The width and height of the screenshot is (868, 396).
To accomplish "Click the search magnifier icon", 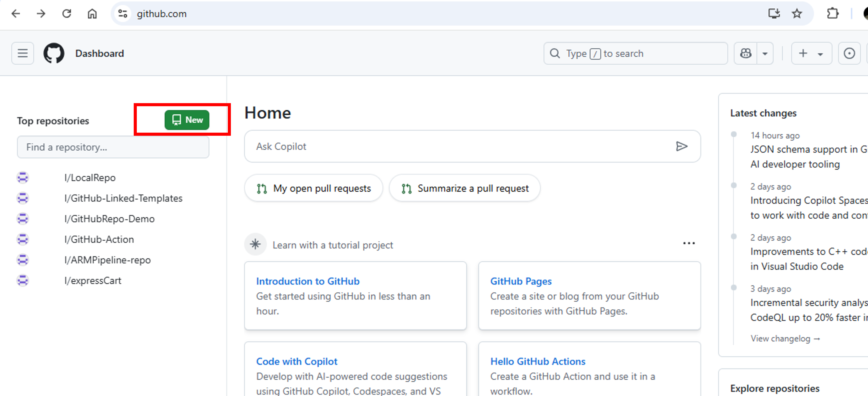I will pos(555,53).
